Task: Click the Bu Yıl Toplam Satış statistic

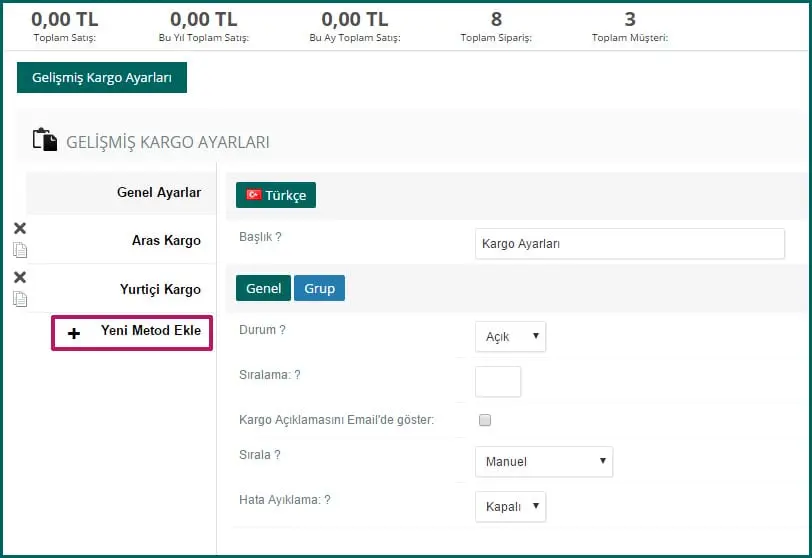Action: pyautogui.click(x=204, y=27)
